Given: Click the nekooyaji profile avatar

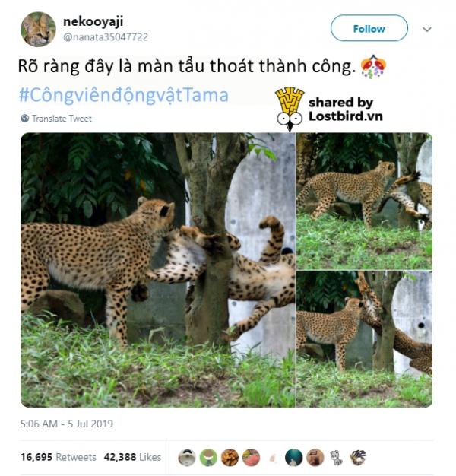Looking at the screenshot, I should pyautogui.click(x=38, y=30).
